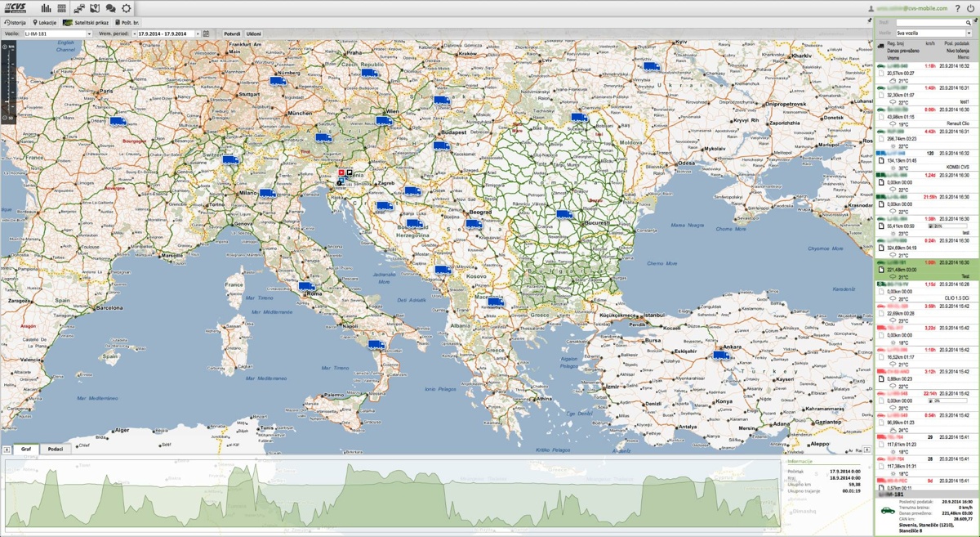Open the table grid view icon
Viewport: 980px width, 537px height.
coord(62,8)
